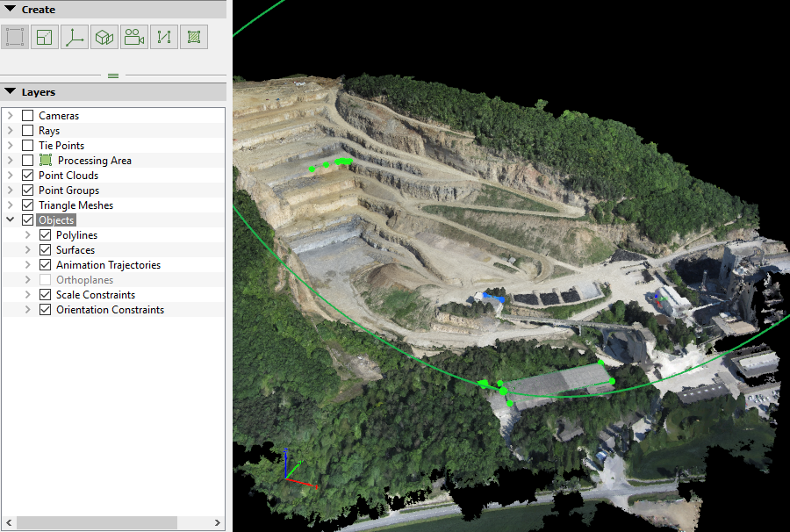Expand the Tie Points entry
The width and height of the screenshot is (790, 532).
9,145
